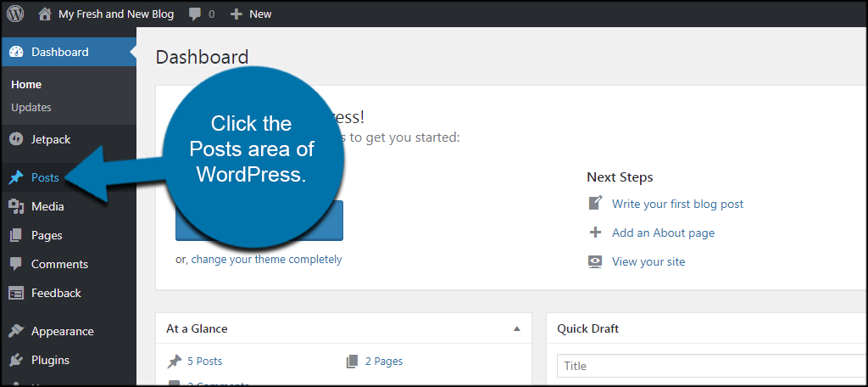Click the pushpin icon beside 5 Posts
This screenshot has height=387, width=868.
175,362
